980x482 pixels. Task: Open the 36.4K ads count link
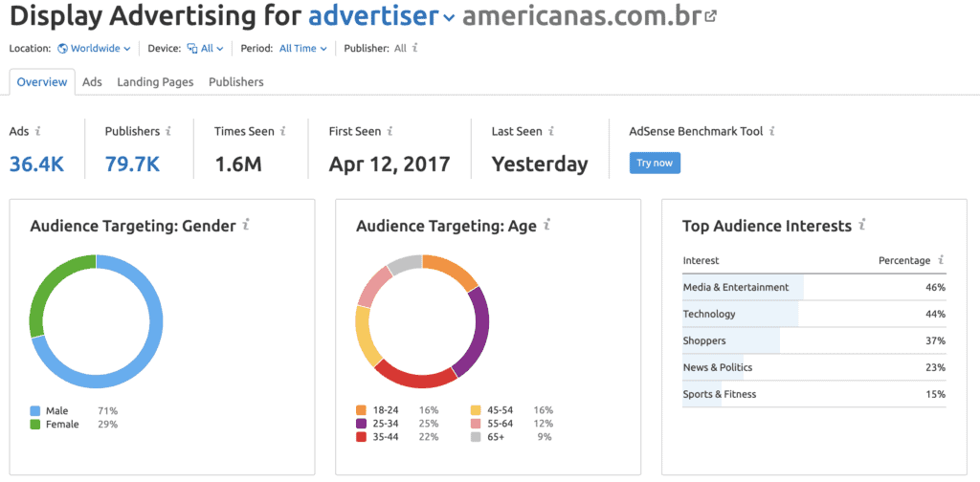(x=36, y=164)
